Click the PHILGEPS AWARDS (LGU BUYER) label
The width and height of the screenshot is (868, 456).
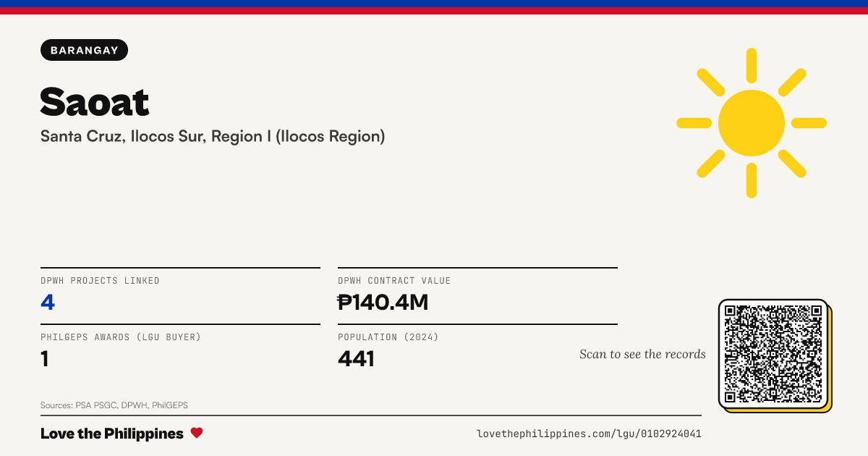121,337
